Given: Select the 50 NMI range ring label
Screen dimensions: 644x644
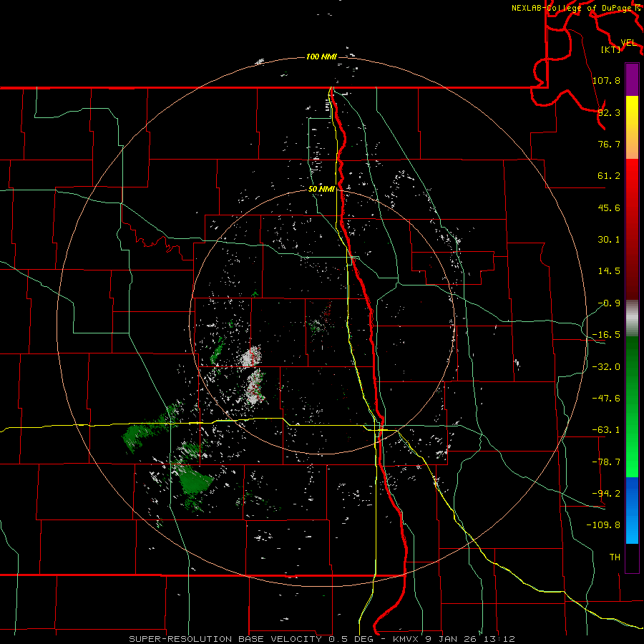Looking at the screenshot, I should coord(321,190).
